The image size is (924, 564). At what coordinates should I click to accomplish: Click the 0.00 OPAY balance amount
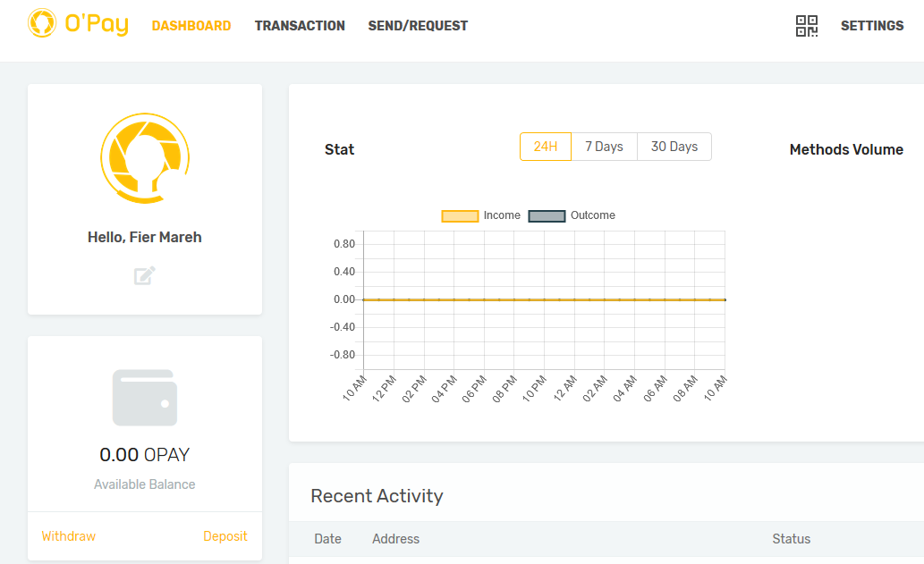pos(145,455)
